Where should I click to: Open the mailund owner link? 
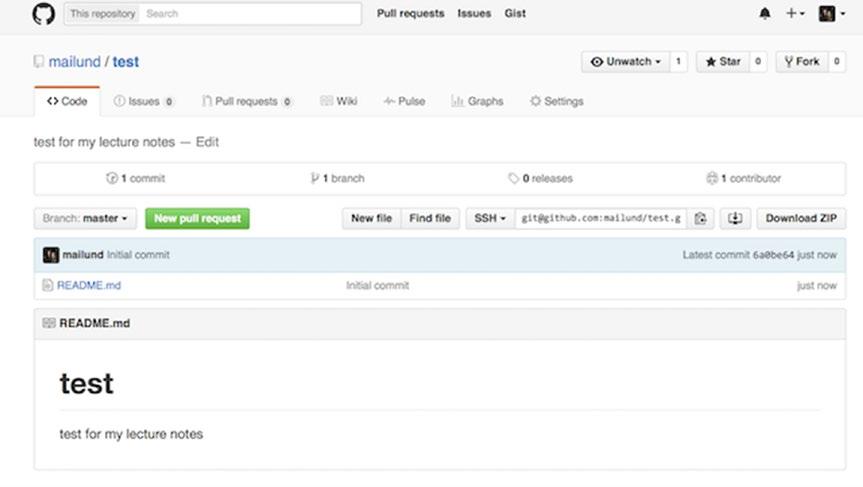(75, 62)
